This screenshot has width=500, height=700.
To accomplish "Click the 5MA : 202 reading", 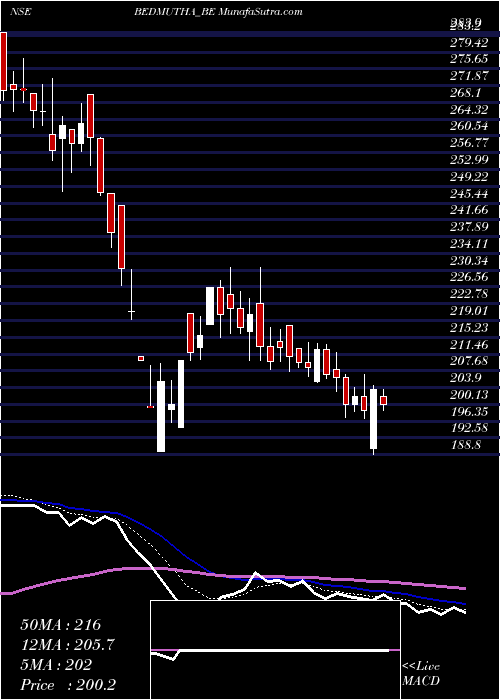I will 56,665.
